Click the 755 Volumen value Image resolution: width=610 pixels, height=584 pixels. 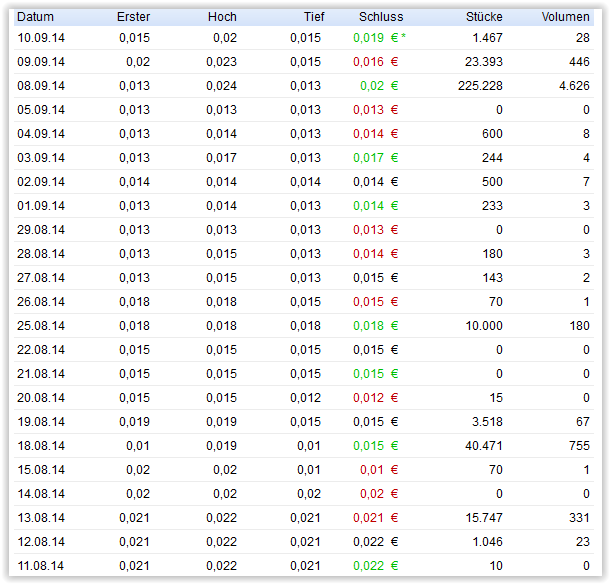pos(579,446)
